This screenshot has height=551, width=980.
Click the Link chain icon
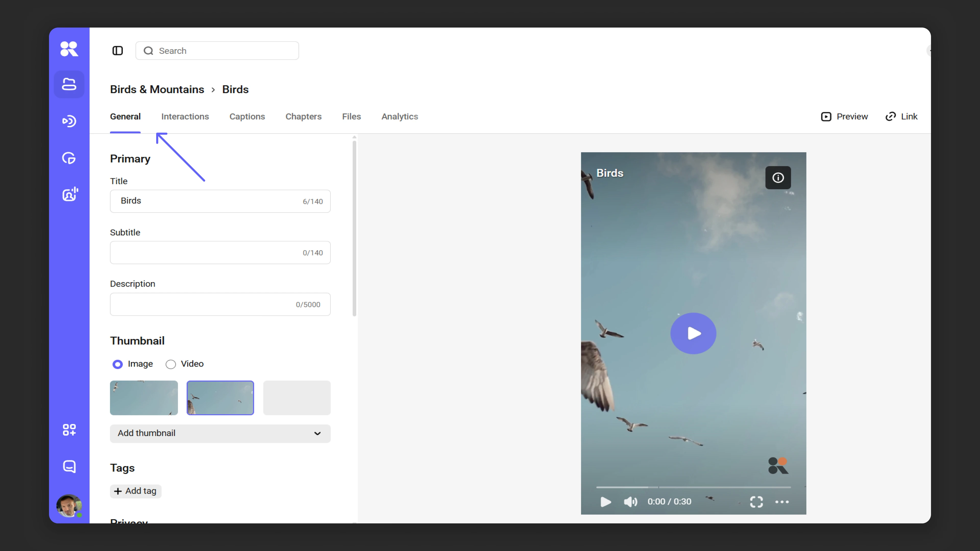click(890, 116)
